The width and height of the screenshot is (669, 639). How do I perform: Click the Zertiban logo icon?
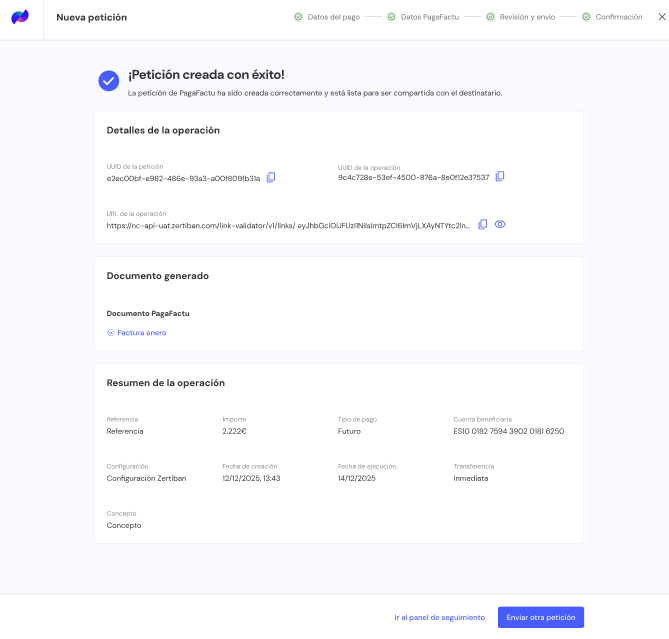[20, 17]
